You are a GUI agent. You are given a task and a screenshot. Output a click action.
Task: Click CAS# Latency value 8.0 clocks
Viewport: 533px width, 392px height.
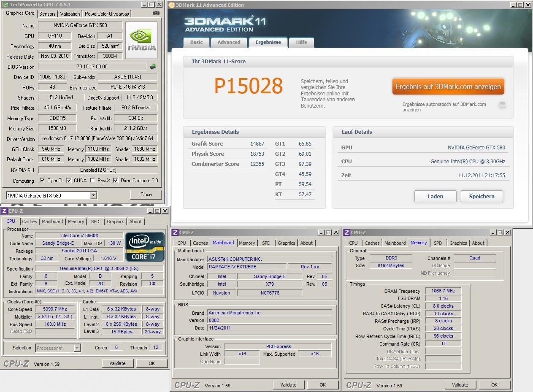(x=443, y=306)
